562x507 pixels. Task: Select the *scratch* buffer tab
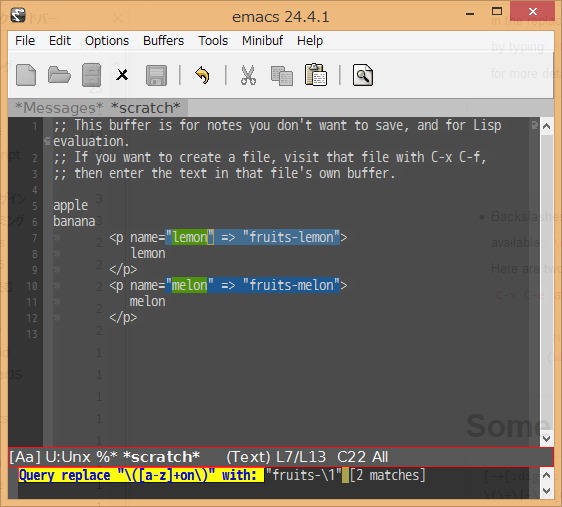tap(145, 107)
